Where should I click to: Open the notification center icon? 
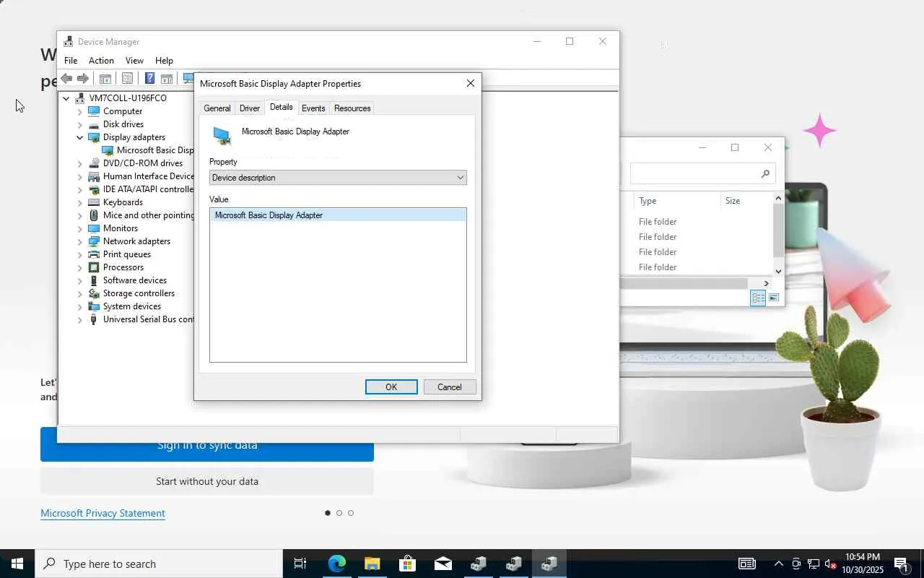901,564
